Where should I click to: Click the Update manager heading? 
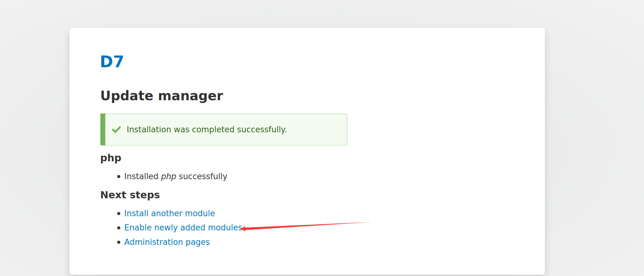[x=162, y=96]
